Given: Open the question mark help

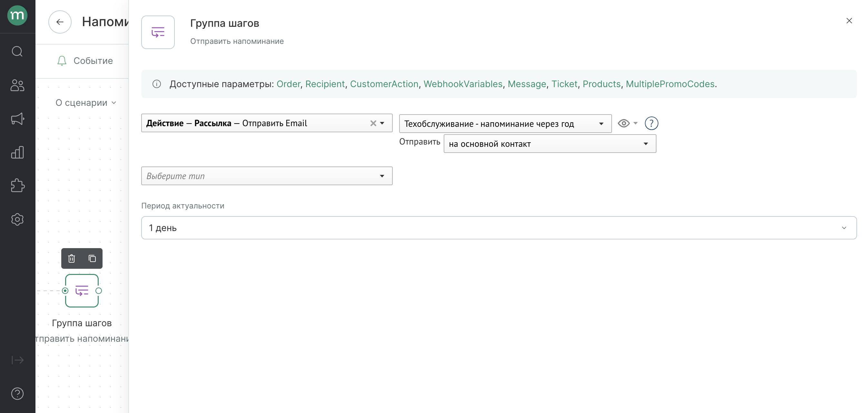Looking at the screenshot, I should tap(651, 123).
